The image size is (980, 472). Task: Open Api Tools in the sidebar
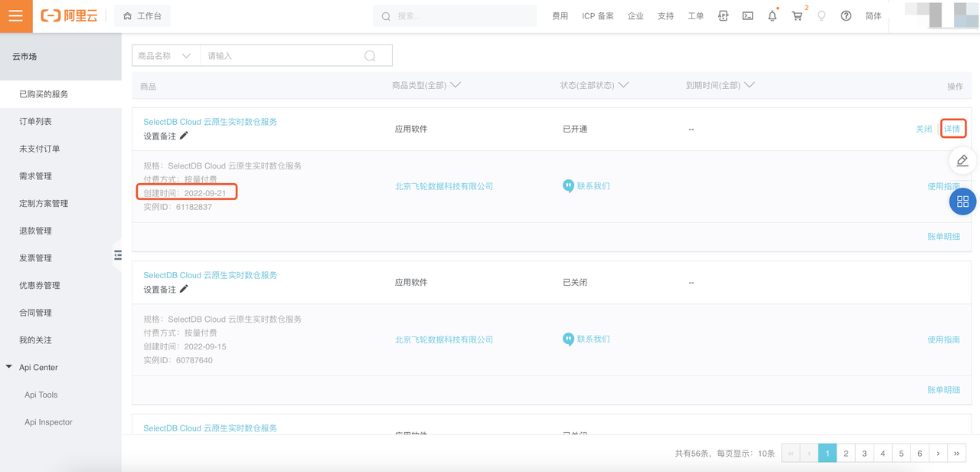(41, 395)
